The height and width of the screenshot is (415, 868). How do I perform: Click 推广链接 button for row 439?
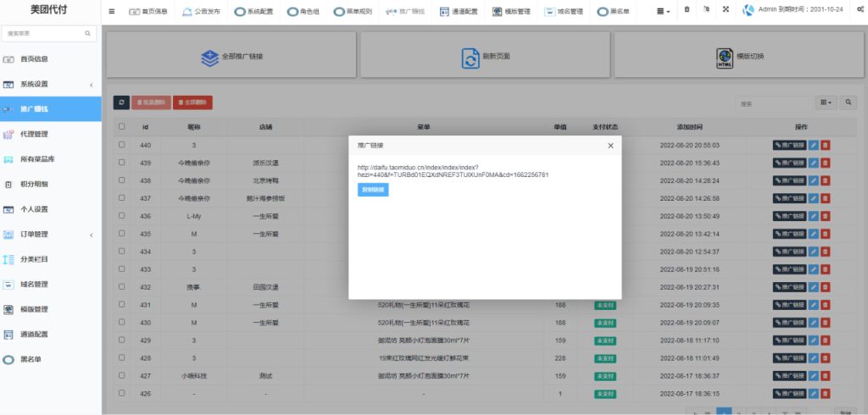click(790, 163)
